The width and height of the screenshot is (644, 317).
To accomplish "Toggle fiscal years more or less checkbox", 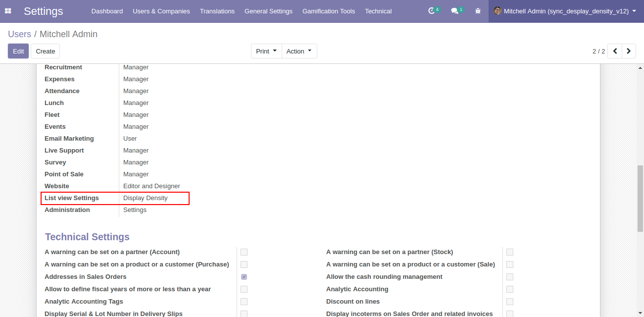I will (x=244, y=289).
